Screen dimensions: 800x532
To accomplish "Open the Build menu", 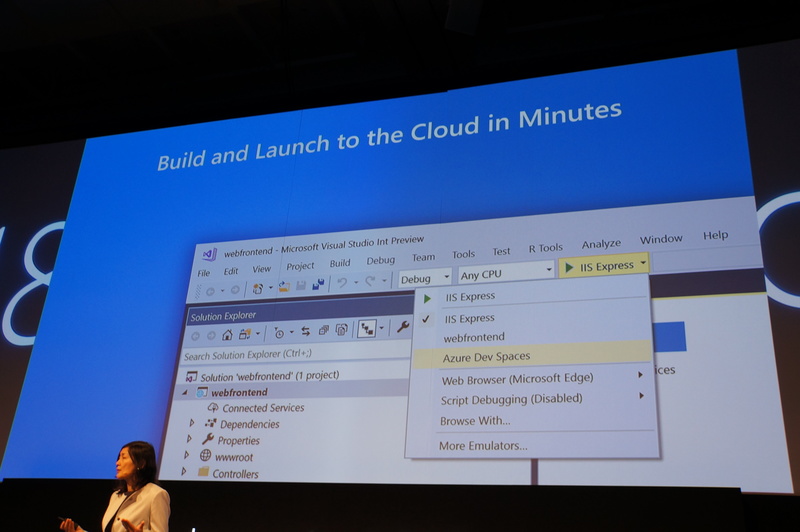I will point(340,263).
